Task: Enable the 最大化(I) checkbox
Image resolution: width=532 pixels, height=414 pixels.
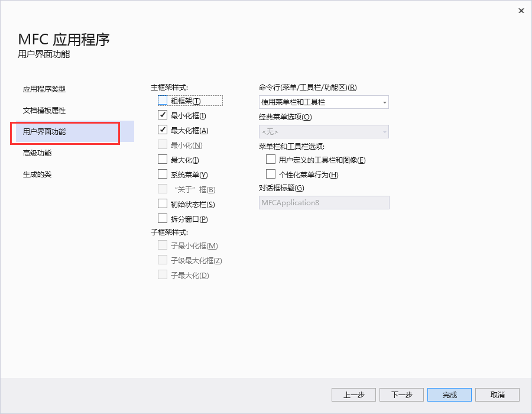Action: [x=163, y=160]
